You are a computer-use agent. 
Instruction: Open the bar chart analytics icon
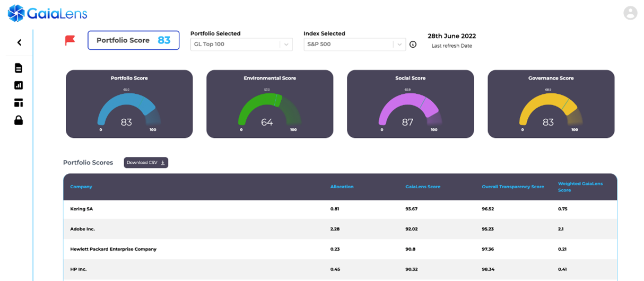coord(19,85)
